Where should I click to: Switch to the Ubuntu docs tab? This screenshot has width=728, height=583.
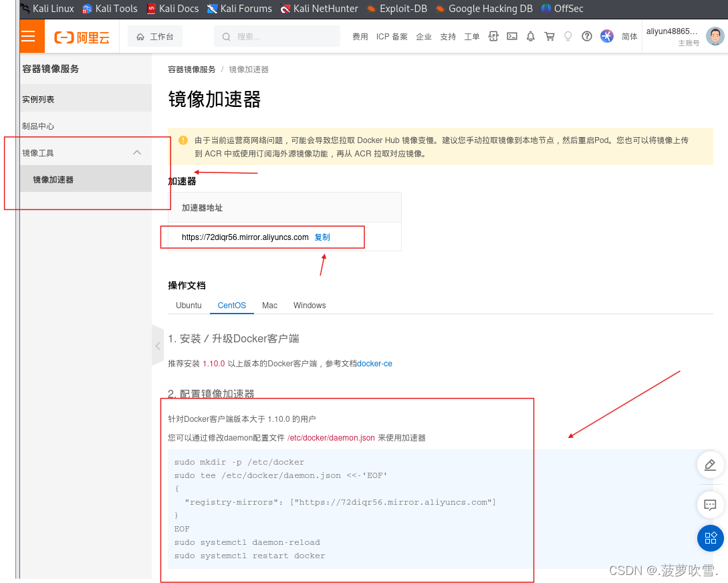point(189,306)
